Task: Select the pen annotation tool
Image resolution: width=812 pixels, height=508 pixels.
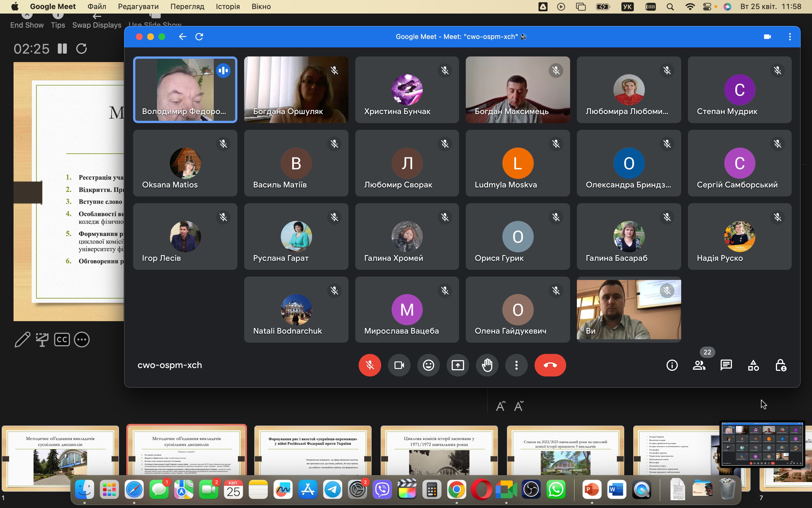Action: pyautogui.click(x=23, y=339)
